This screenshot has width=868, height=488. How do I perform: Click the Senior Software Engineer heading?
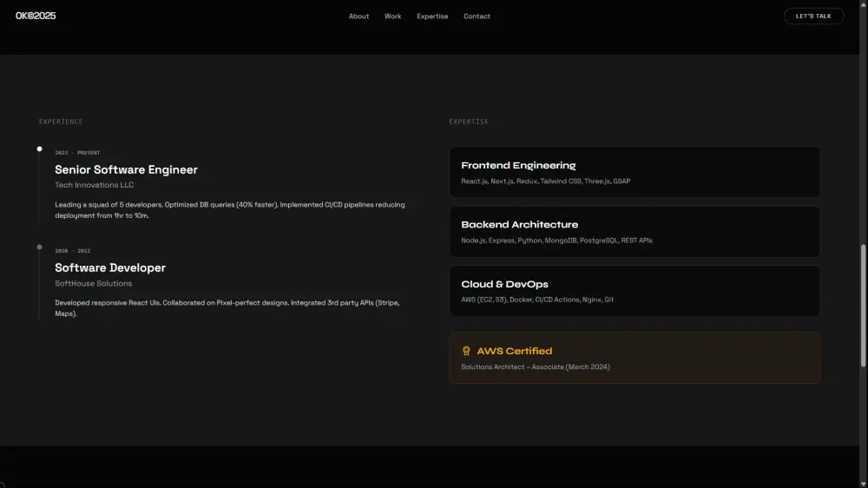[126, 169]
